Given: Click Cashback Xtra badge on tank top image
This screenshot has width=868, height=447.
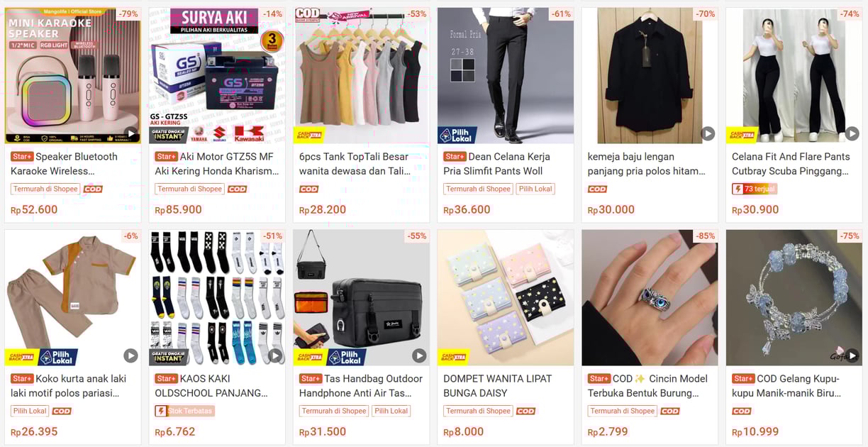Looking at the screenshot, I should 309,135.
